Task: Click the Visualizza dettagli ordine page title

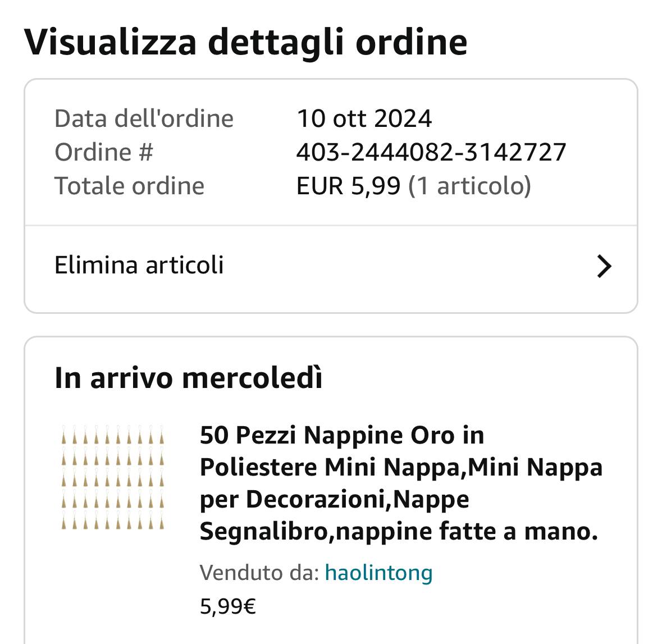Action: pos(245,42)
